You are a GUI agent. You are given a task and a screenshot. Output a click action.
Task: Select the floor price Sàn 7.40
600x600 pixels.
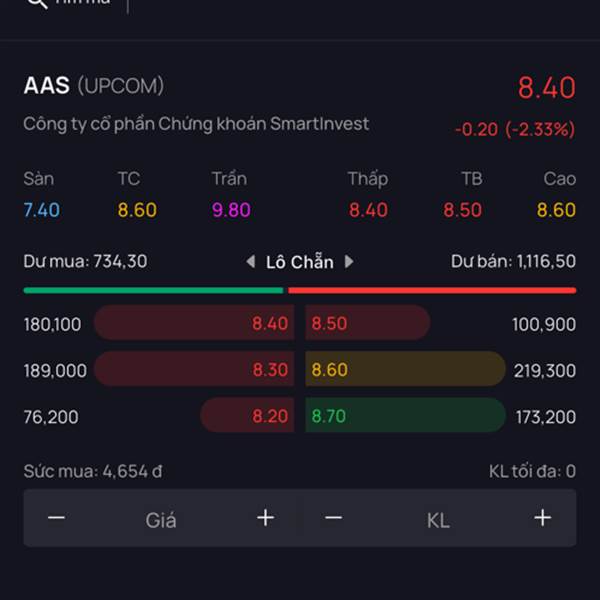pos(41,210)
